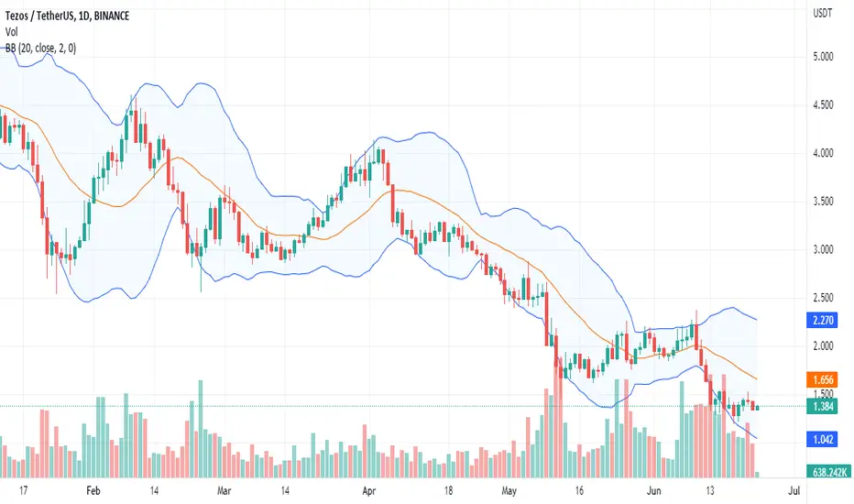Click the Apr date label on timeline
The height and width of the screenshot is (504, 854).
tap(369, 491)
